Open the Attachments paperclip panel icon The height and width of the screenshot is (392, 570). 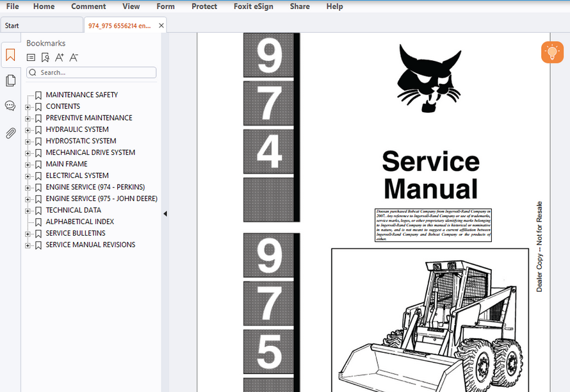[x=10, y=133]
